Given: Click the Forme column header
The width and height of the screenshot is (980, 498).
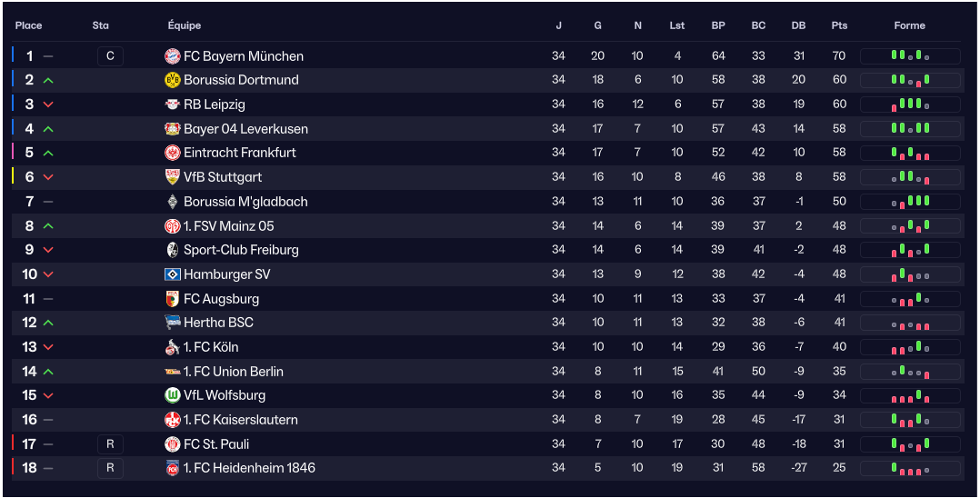Looking at the screenshot, I should tap(909, 25).
